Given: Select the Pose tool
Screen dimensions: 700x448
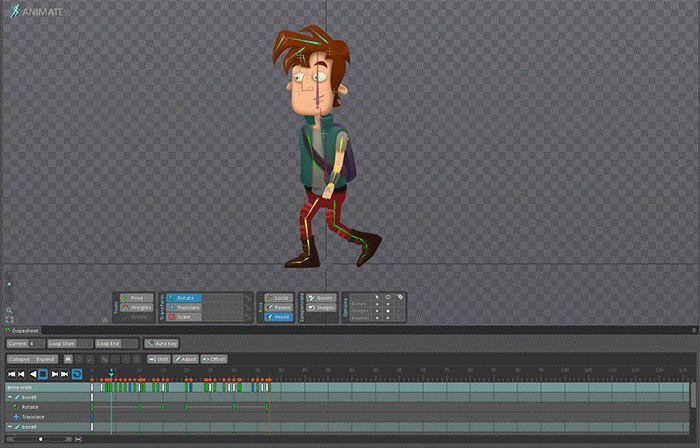Looking at the screenshot, I should 137,298.
